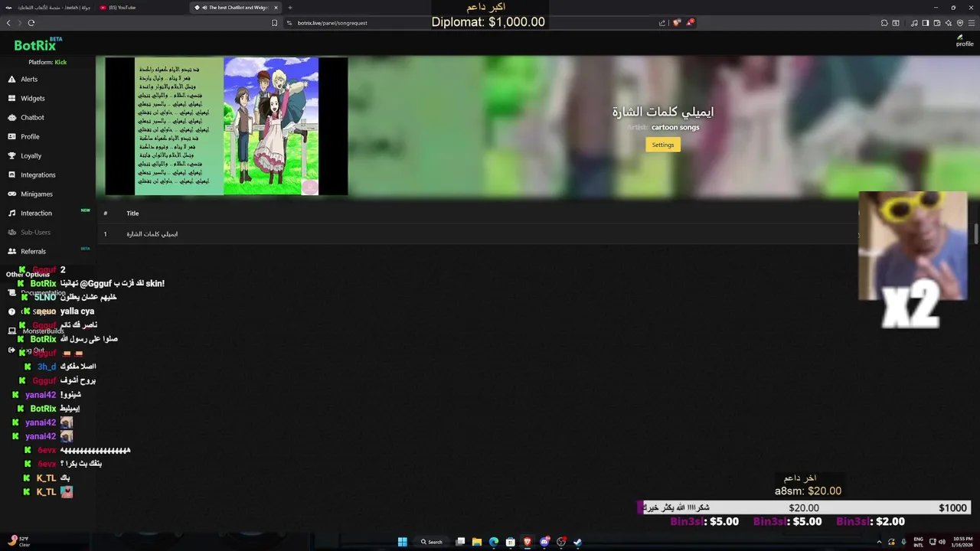Screen dimensions: 980x551
Task: Switch to the first Arabic-titled browser tab
Action: point(49,8)
